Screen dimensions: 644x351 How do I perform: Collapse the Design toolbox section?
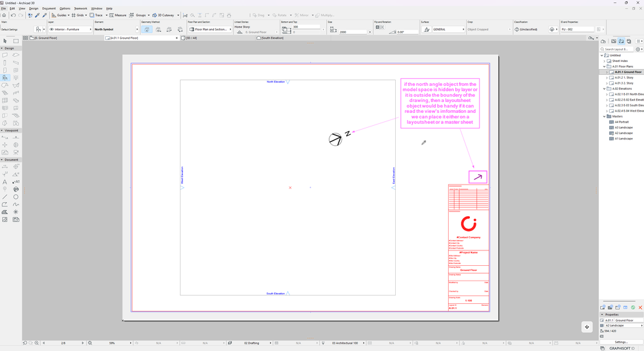pyautogui.click(x=2, y=48)
